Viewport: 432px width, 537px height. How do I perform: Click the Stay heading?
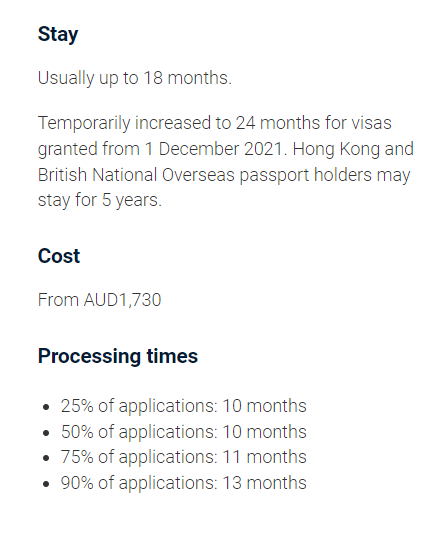click(58, 34)
